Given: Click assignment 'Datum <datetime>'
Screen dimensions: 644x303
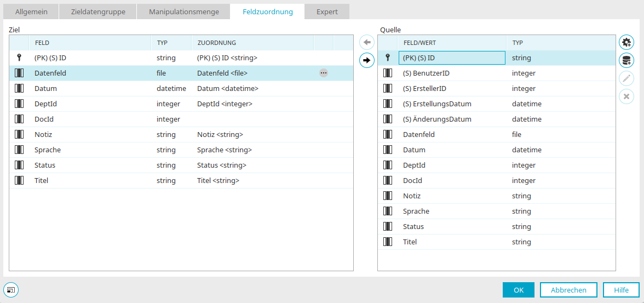Looking at the screenshot, I should point(228,88).
